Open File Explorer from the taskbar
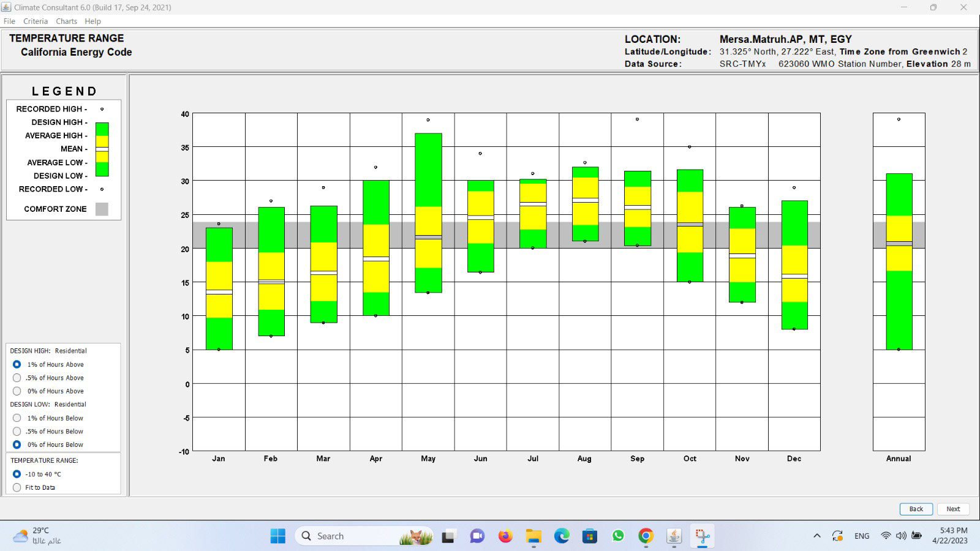Screen dimensions: 980x551 point(533,536)
